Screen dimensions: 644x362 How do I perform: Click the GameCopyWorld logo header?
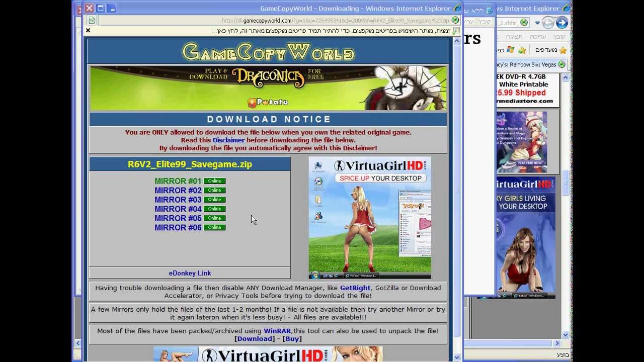pyautogui.click(x=268, y=52)
